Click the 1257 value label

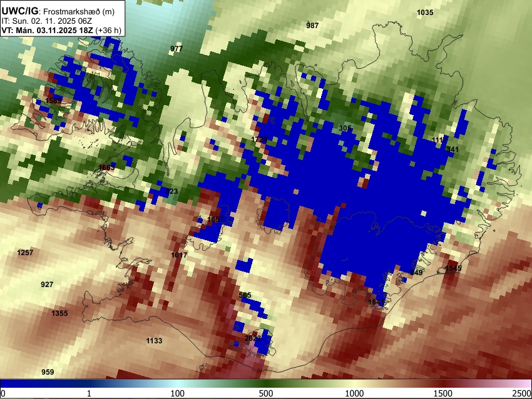coord(25,253)
